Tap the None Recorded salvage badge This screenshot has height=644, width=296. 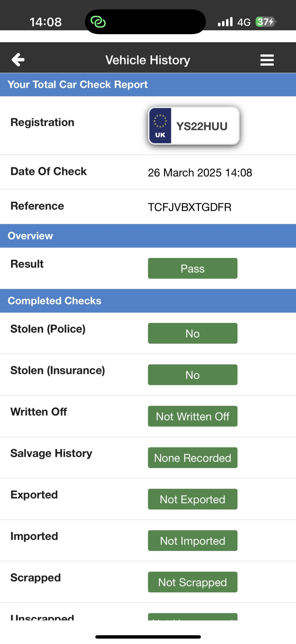coord(193,458)
